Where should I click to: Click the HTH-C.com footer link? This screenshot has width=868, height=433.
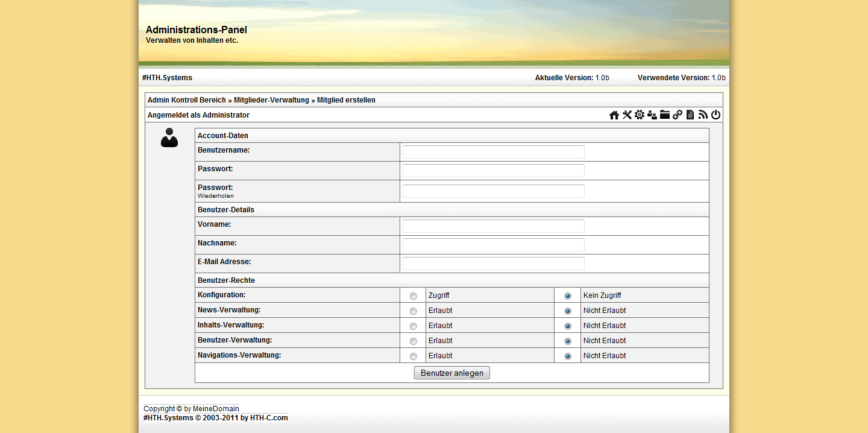click(269, 418)
